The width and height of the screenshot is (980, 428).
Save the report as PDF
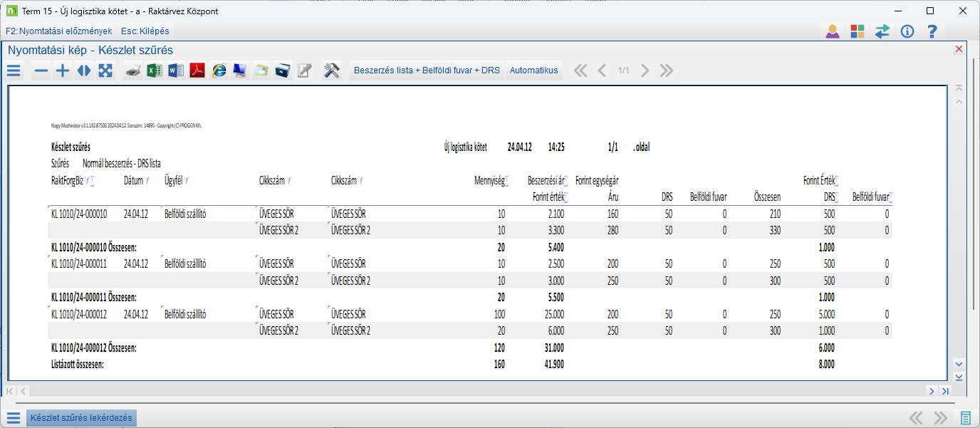(197, 71)
